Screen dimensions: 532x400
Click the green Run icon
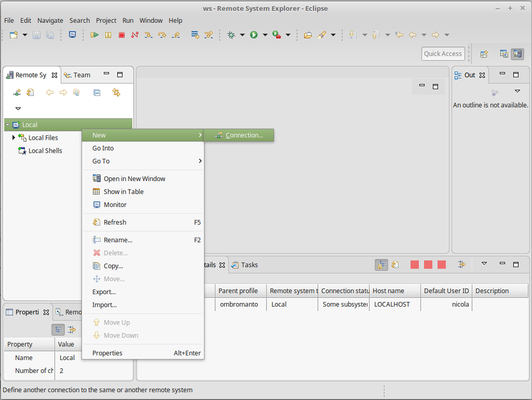(x=254, y=35)
